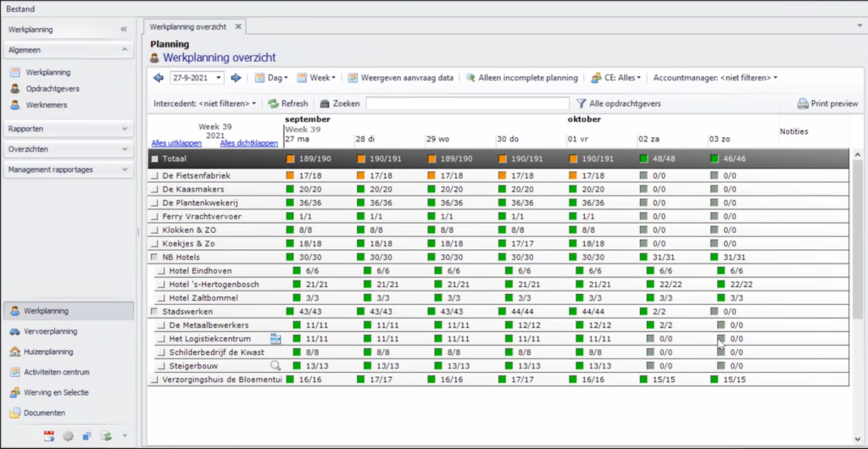868x449 pixels.
Task: Expand the Rapporten sidebar section
Action: (68, 129)
